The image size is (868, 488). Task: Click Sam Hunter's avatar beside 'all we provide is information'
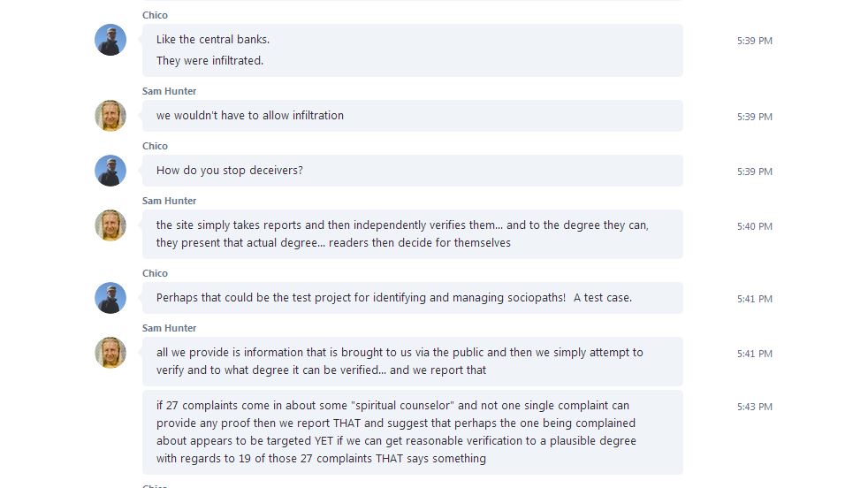110,353
